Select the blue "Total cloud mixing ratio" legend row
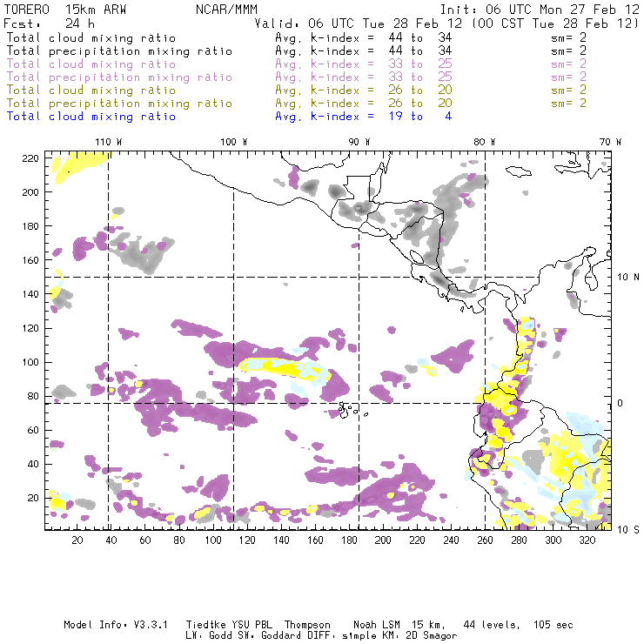The image size is (644, 644). click(229, 117)
